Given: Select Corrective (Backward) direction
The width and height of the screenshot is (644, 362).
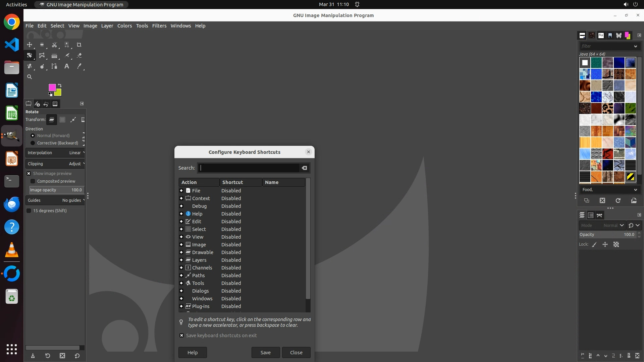Looking at the screenshot, I should [33, 143].
